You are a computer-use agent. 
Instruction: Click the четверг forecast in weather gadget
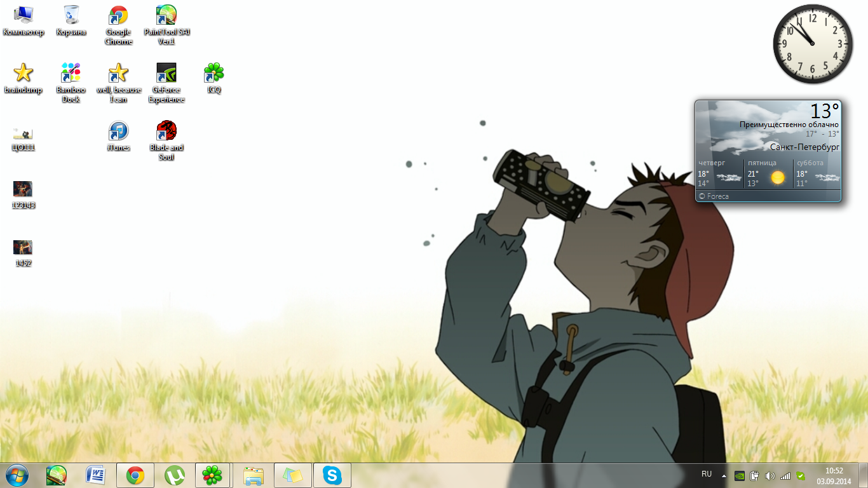click(719, 173)
